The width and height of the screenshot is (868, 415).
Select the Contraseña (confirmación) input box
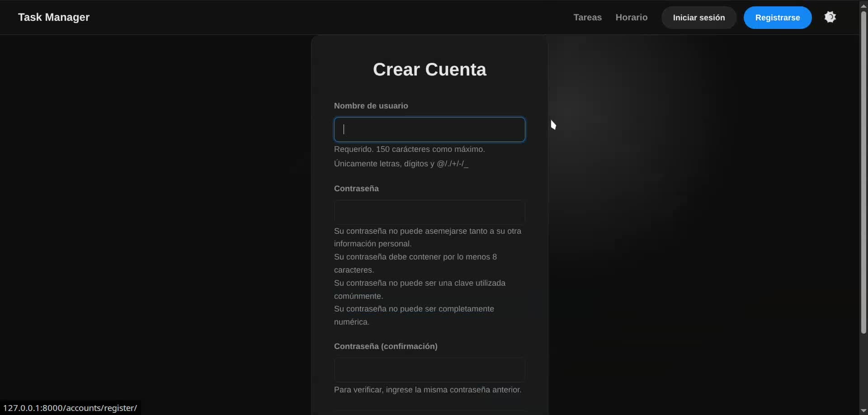[x=429, y=370]
